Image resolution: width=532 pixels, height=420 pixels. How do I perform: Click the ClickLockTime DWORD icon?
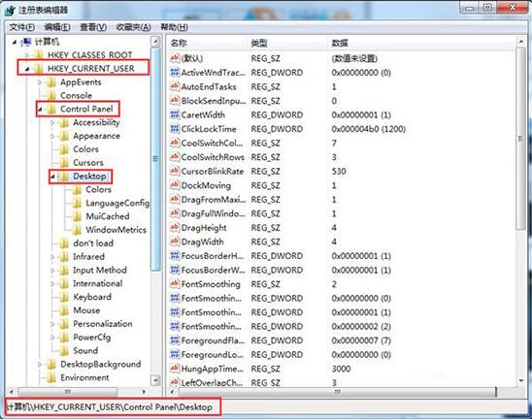[x=175, y=129]
